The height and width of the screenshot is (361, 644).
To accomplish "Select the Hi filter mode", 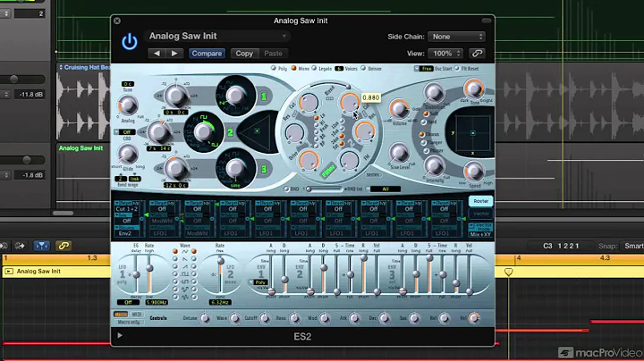I will tap(316, 125).
